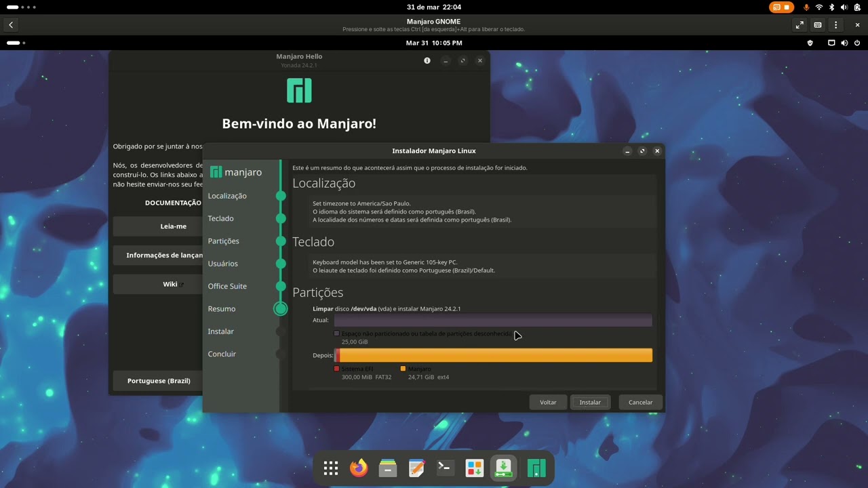Screen dimensions: 868x488
Task: Click the info icon in Manjaro Hello
Action: pyautogui.click(x=427, y=60)
